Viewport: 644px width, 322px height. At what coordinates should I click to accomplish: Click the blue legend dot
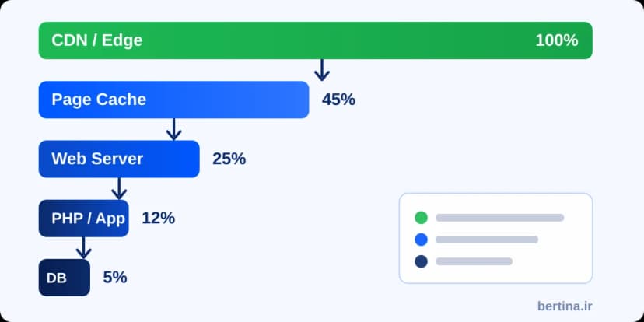(421, 240)
